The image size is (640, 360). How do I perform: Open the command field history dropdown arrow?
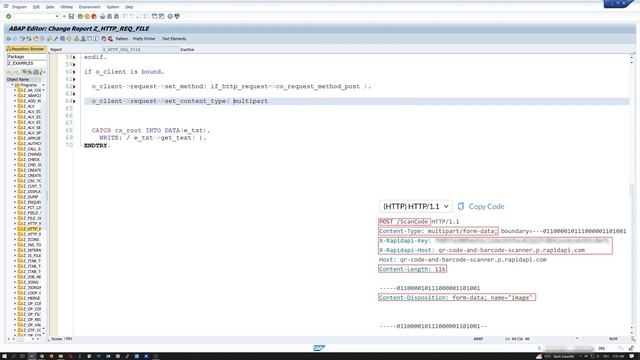point(57,16)
